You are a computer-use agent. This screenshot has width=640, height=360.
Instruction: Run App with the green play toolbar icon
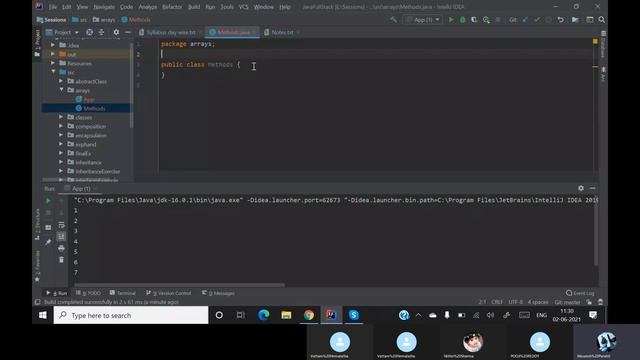click(451, 20)
